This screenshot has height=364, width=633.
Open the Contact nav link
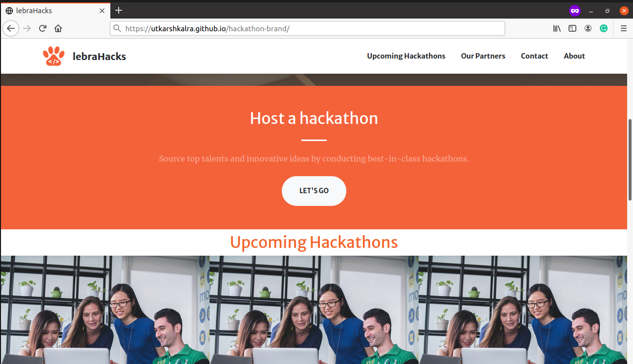click(534, 56)
